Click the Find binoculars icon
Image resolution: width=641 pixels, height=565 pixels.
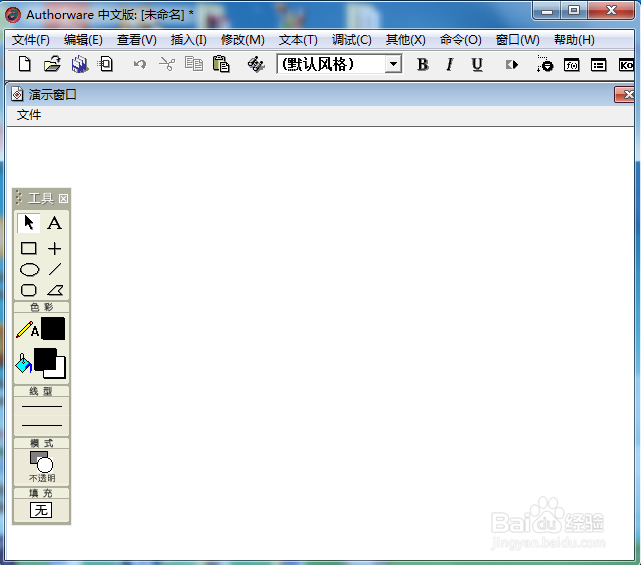click(256, 65)
